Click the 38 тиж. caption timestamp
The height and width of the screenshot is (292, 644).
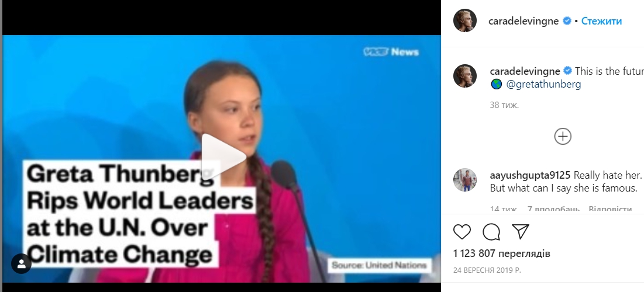point(504,105)
